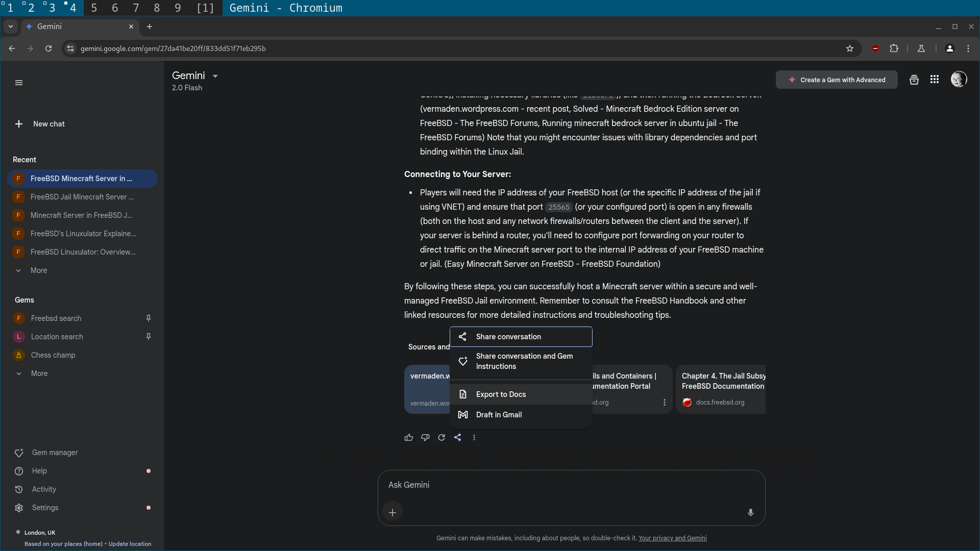Unpin the Location search gem
The width and height of the screenshot is (980, 551).
click(149, 337)
